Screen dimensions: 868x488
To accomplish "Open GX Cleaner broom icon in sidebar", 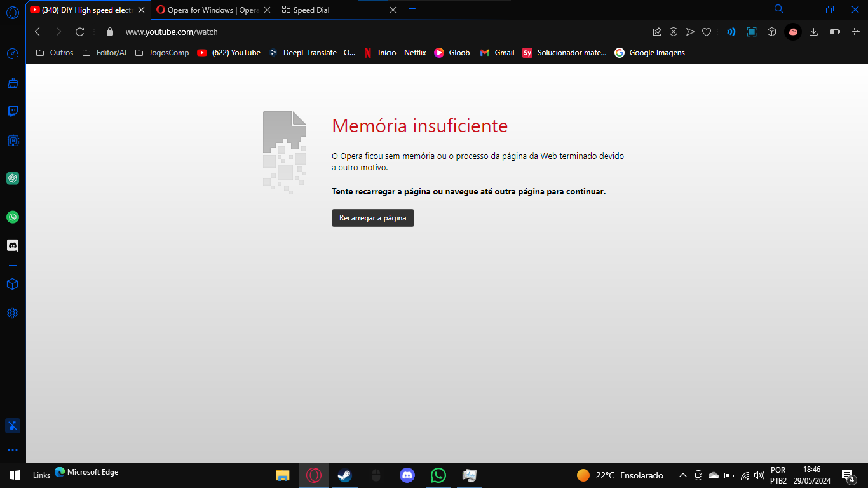I will (x=12, y=83).
